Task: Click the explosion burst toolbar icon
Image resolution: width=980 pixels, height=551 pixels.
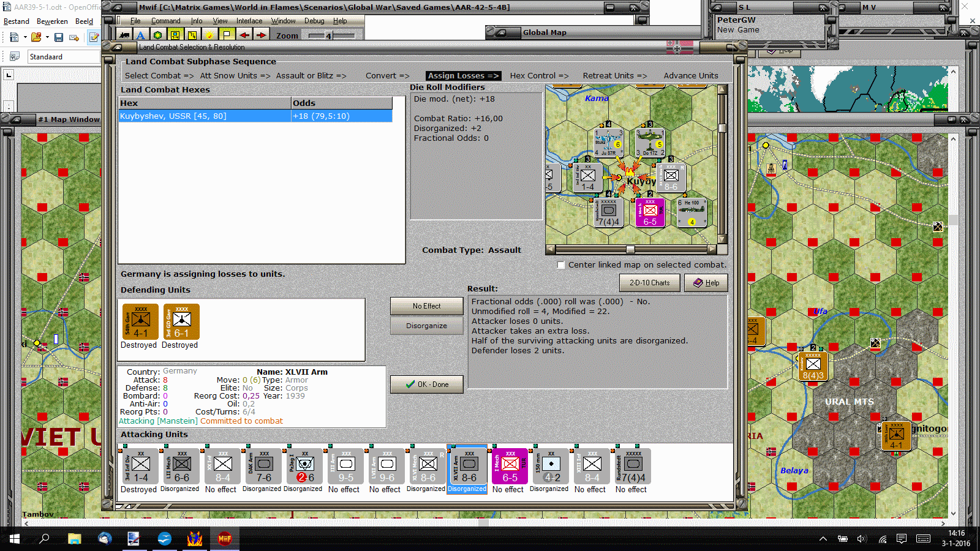Action: click(209, 36)
